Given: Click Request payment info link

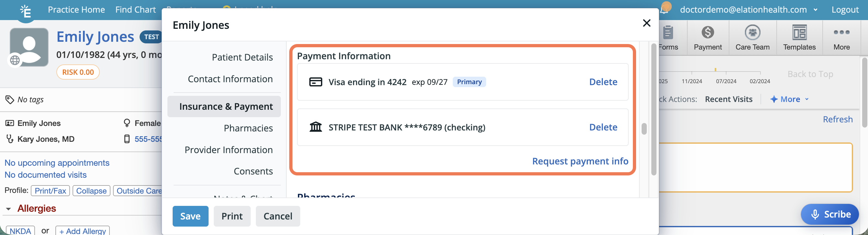Looking at the screenshot, I should 580,161.
